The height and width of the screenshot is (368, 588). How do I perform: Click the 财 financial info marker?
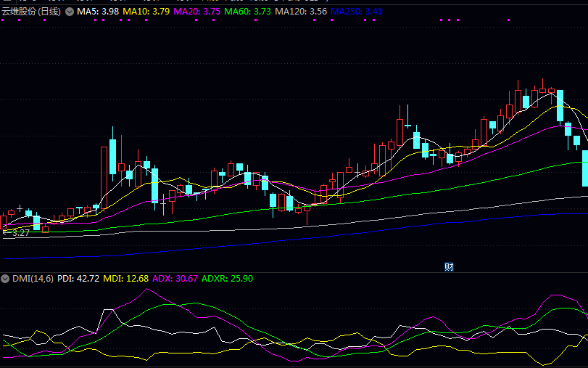[449, 266]
